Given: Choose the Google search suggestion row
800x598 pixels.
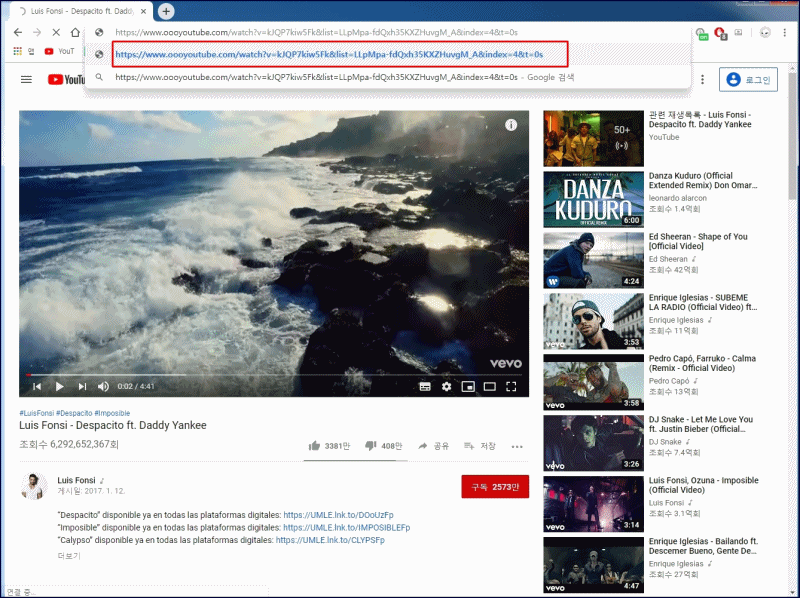Looking at the screenshot, I should coord(344,77).
